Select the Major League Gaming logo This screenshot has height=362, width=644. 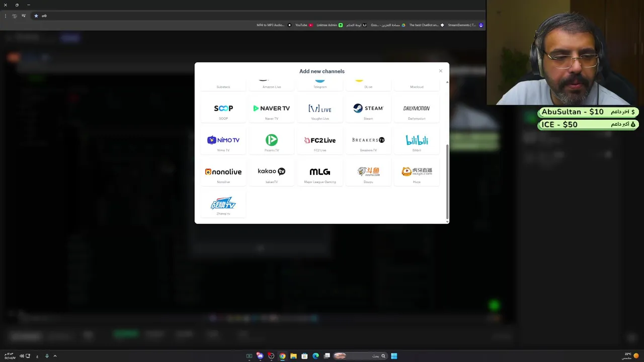coord(320,171)
